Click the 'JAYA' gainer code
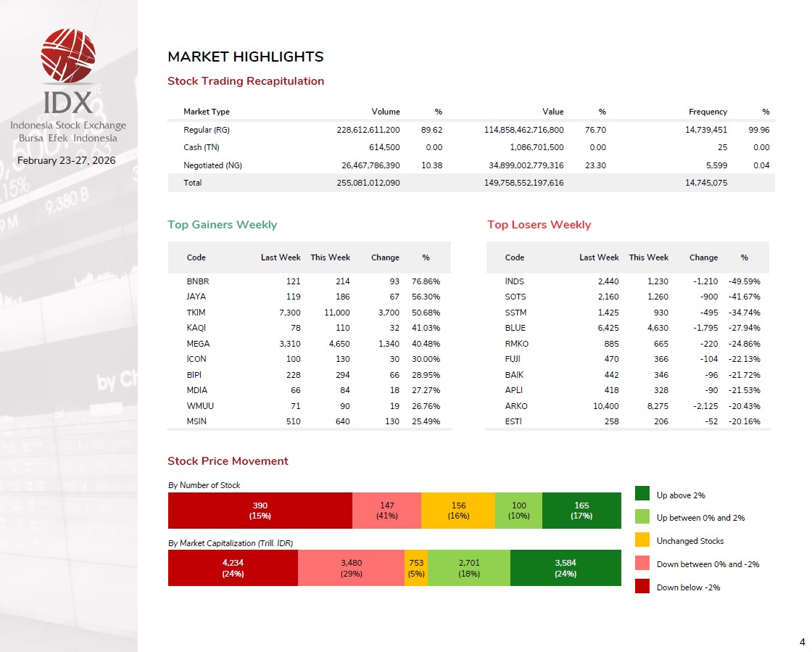 pyautogui.click(x=196, y=297)
